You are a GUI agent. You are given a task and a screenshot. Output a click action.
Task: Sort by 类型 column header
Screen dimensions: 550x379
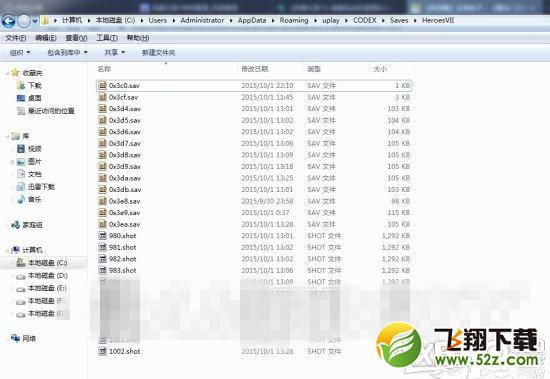pos(314,69)
